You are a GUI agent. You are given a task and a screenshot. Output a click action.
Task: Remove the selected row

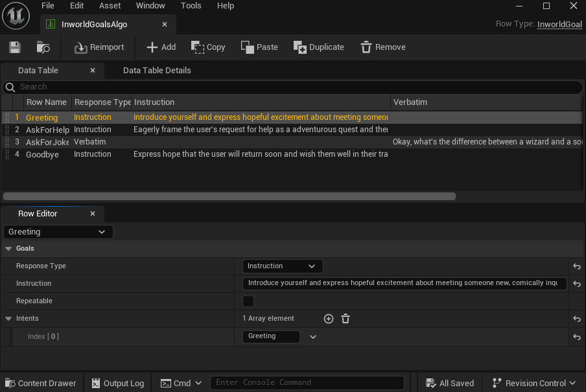click(x=382, y=47)
